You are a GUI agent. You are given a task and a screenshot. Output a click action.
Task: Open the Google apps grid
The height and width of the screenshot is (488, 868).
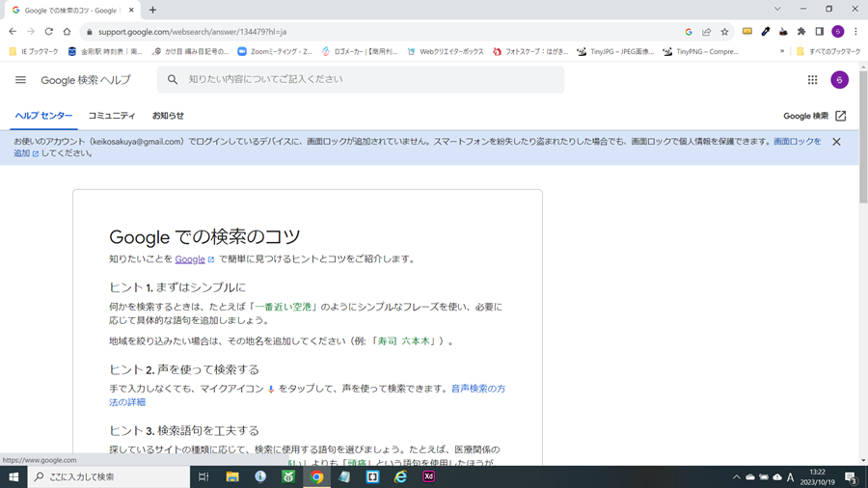tap(812, 80)
